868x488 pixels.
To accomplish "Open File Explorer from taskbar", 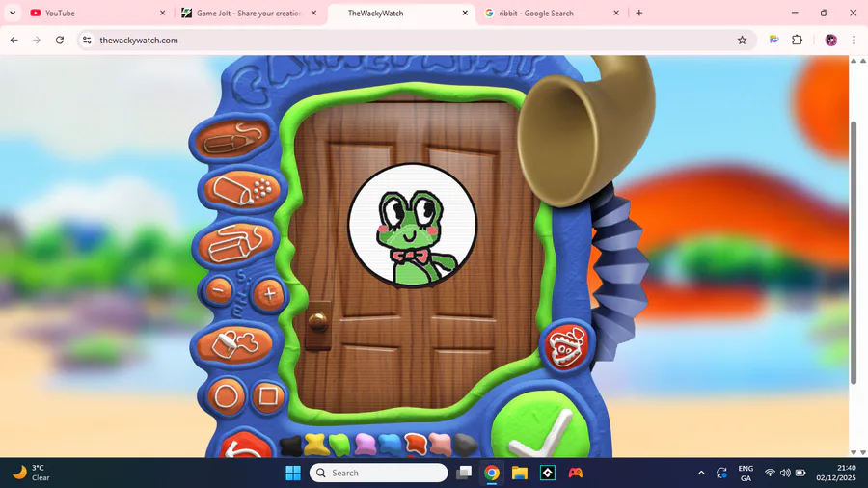I will point(519,474).
